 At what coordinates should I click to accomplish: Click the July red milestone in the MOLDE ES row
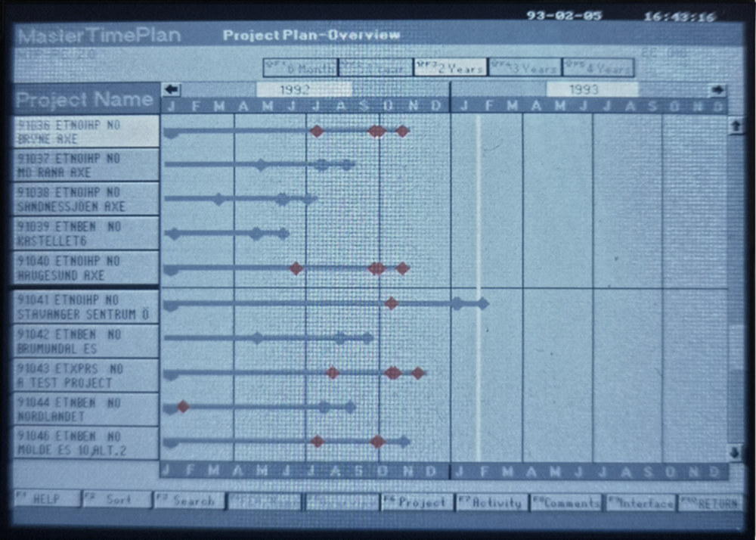tap(317, 441)
